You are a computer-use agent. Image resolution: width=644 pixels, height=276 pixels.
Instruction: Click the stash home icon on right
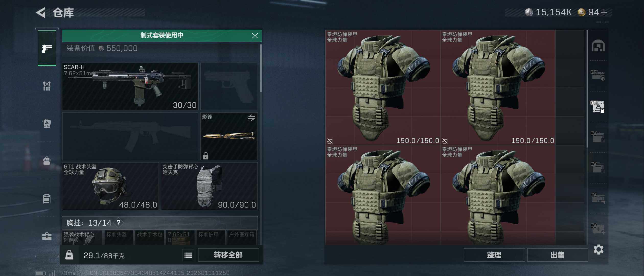(x=598, y=45)
